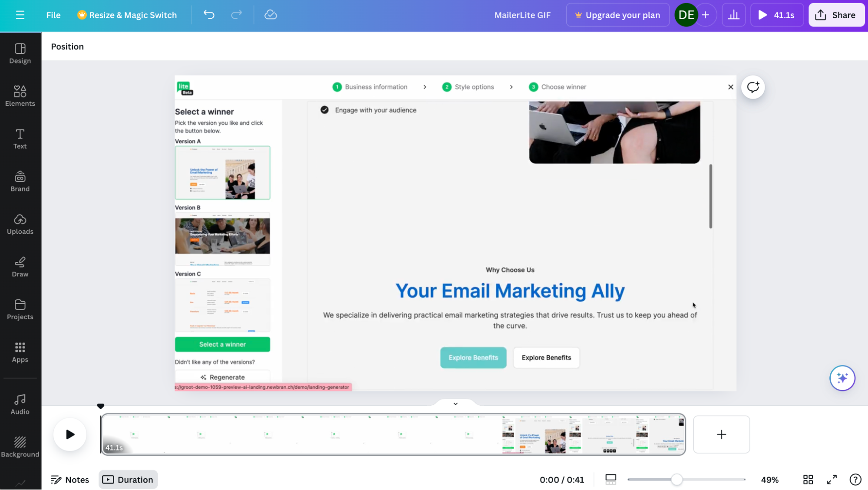
Task: Click the Apps panel icon
Action: (20, 352)
